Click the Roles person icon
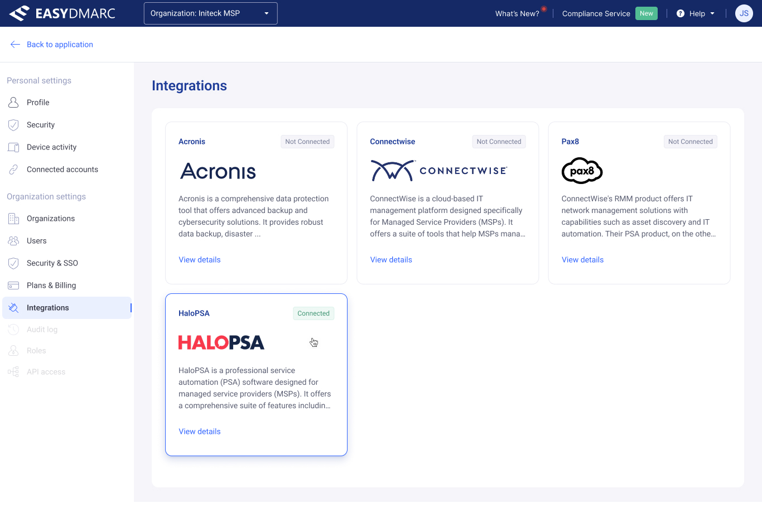Viewport: 762px width, 532px height. pos(13,351)
